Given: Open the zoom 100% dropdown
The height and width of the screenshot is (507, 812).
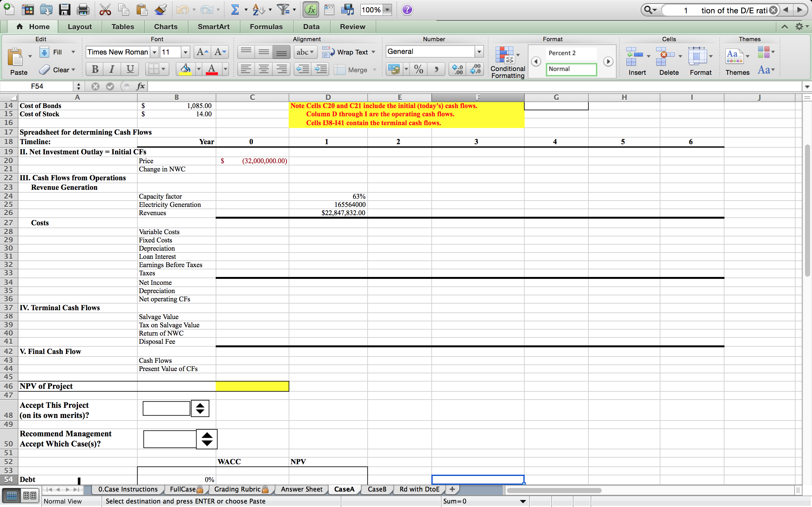Looking at the screenshot, I should click(388, 10).
